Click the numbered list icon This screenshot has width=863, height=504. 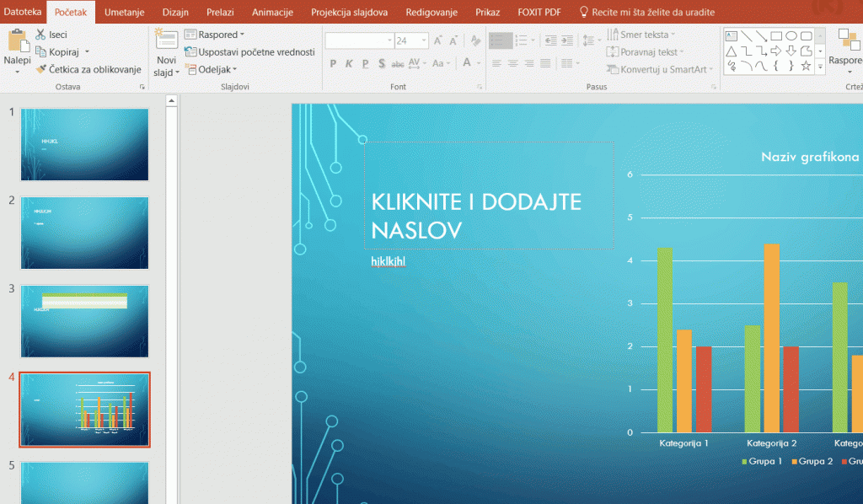[x=521, y=40]
